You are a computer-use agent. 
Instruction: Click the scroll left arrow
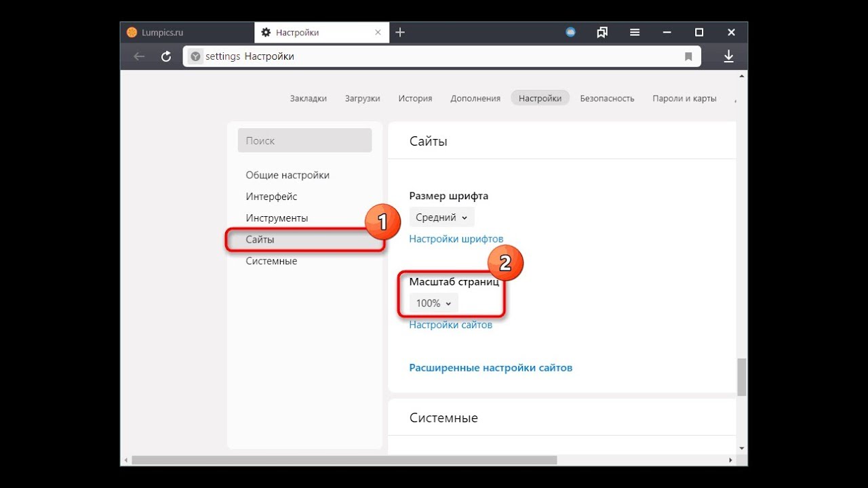pos(125,460)
